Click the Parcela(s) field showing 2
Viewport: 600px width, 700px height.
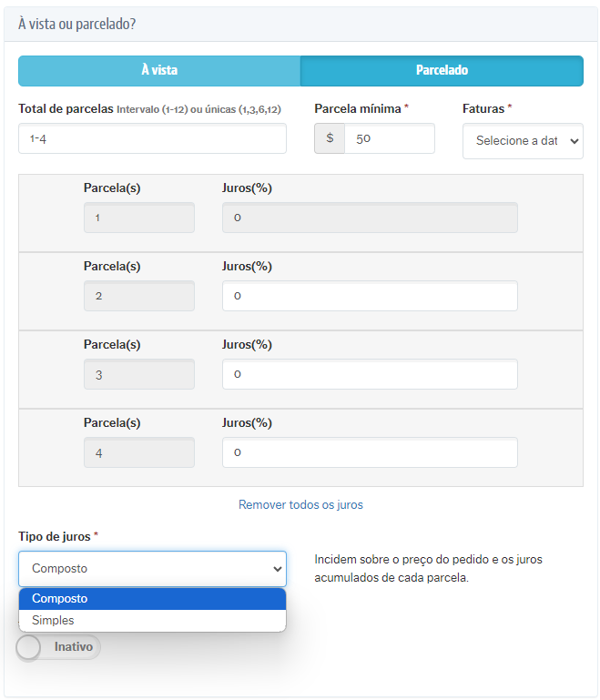(x=138, y=296)
